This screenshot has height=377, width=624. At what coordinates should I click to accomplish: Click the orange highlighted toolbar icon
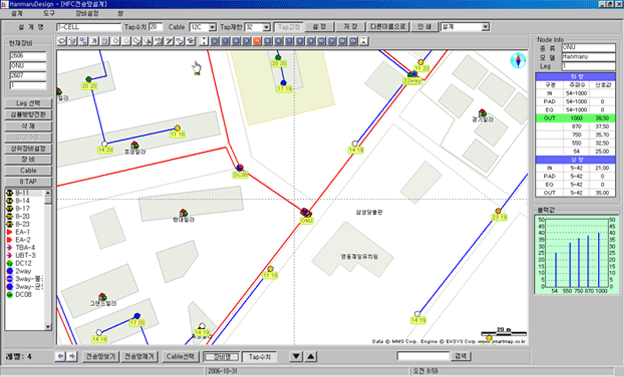coord(257,41)
